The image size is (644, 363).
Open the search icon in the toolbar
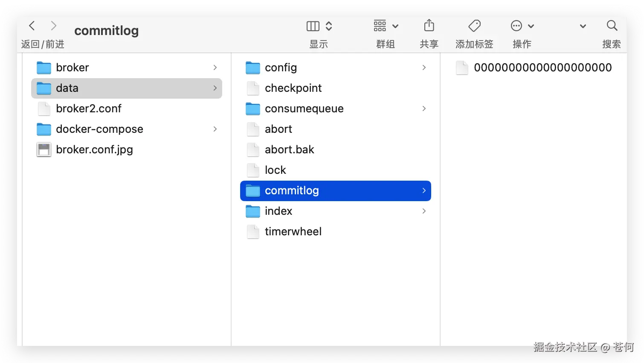612,26
